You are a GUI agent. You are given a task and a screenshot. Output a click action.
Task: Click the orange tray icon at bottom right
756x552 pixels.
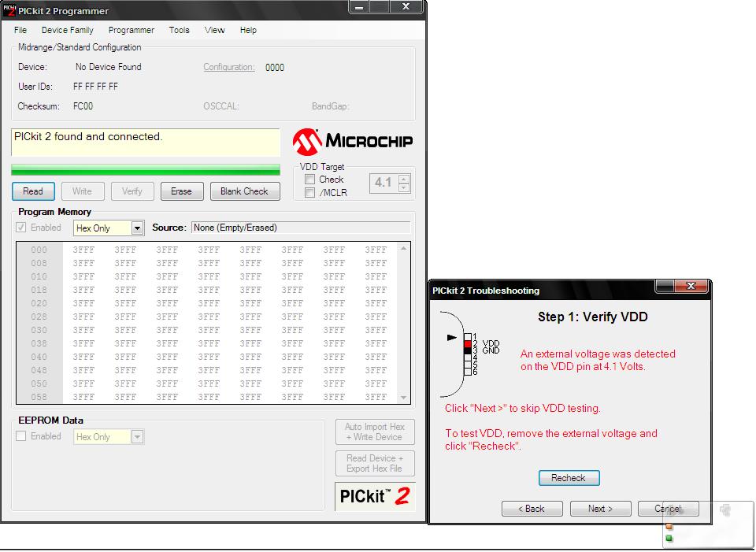pos(669,527)
